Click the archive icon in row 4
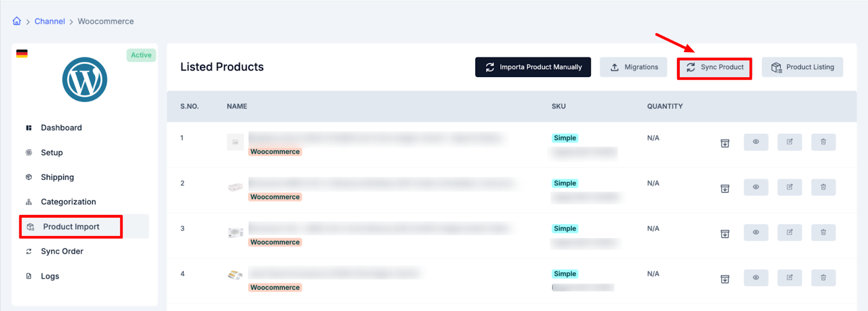 point(725,279)
